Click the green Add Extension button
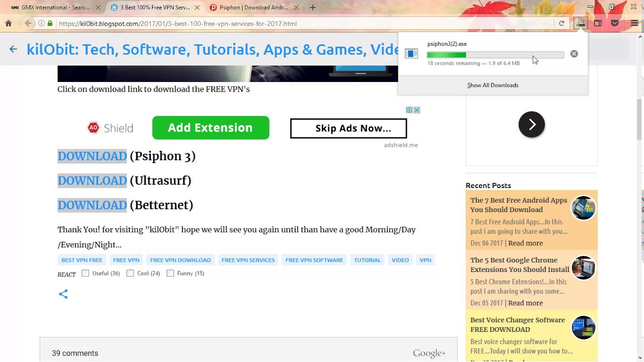The width and height of the screenshot is (644, 362). [211, 128]
